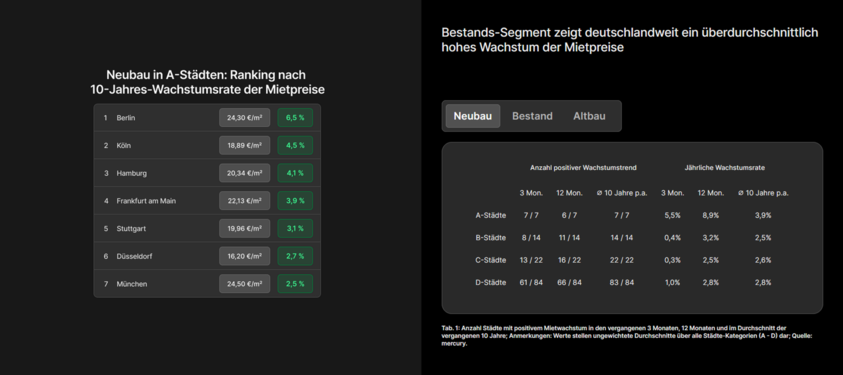Switch to the Altbau tab

pyautogui.click(x=589, y=116)
